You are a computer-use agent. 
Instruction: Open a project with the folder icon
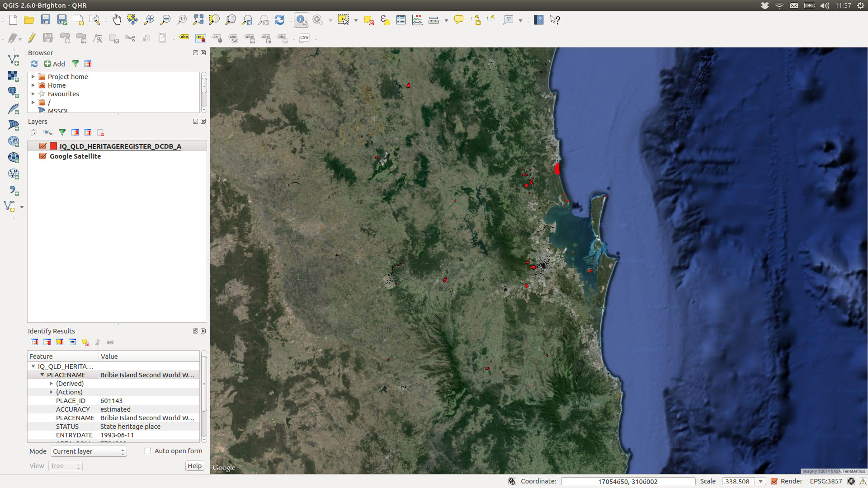pyautogui.click(x=29, y=20)
